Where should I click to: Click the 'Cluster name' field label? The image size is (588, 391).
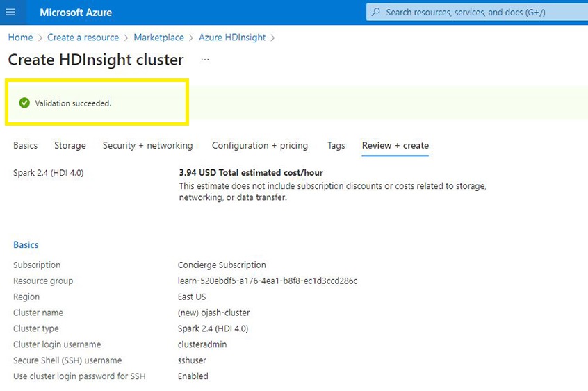point(38,313)
